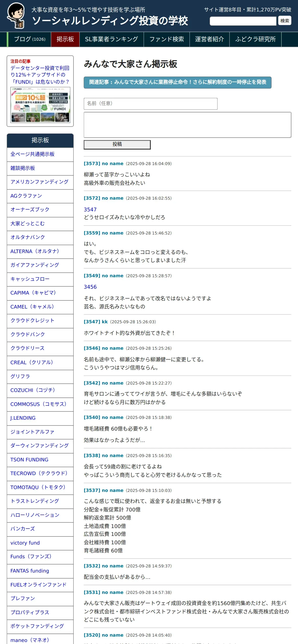The height and width of the screenshot is (644, 298).
Task: Click the 検索 search button
Action: [285, 21]
